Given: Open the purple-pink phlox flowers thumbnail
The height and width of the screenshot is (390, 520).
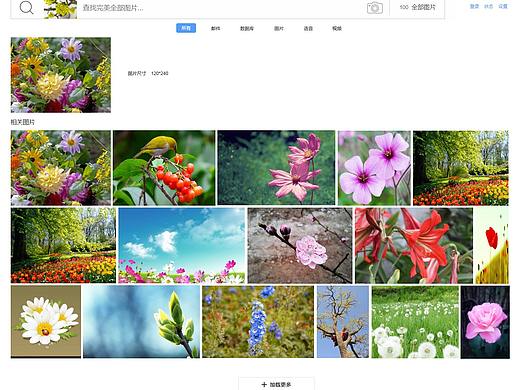Looking at the screenshot, I should 374,168.
